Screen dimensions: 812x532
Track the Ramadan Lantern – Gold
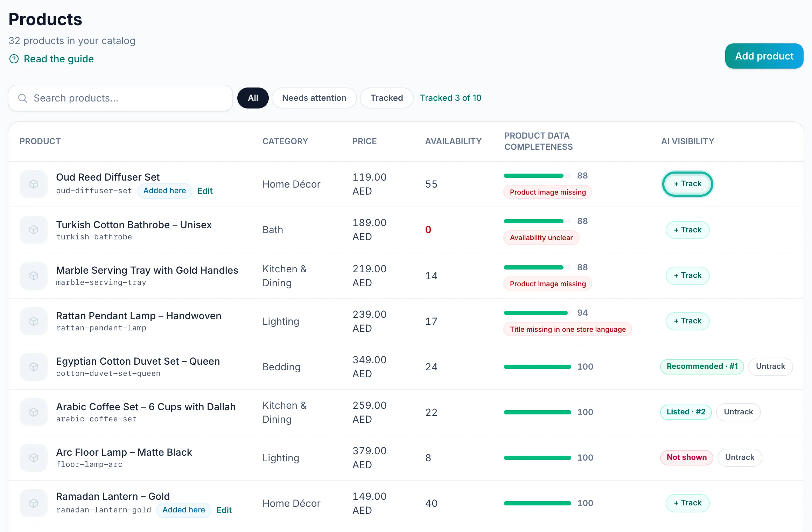coord(688,503)
